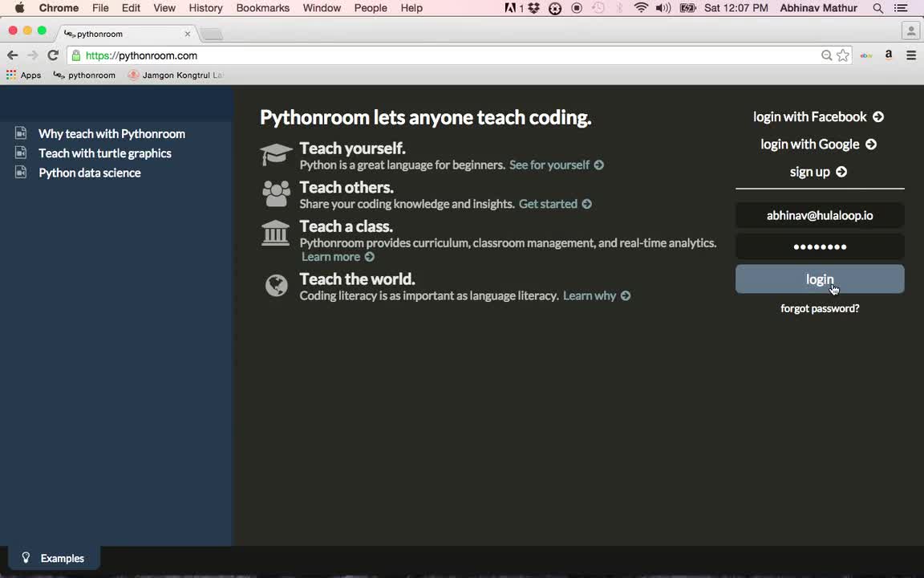Click the eBay extension icon
924x578 pixels.
click(x=866, y=55)
